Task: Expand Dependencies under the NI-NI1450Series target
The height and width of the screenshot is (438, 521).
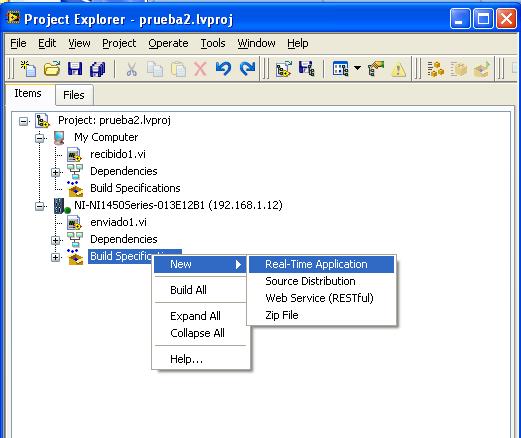Action: tap(56, 240)
